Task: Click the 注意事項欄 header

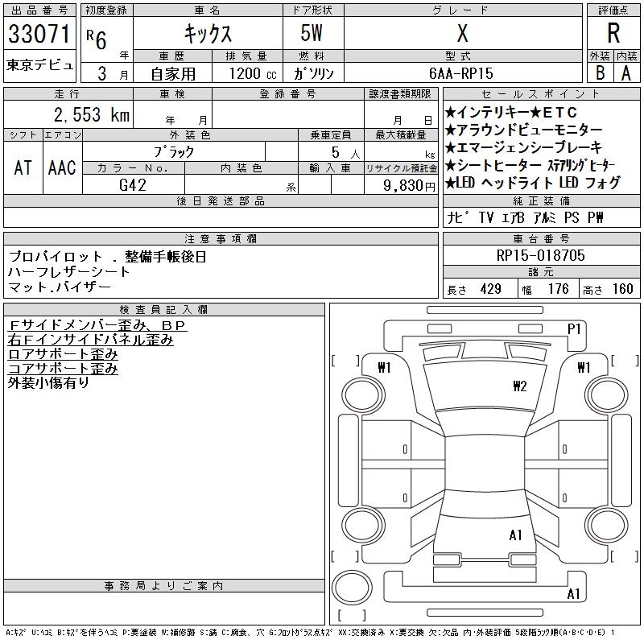Action: click(221, 238)
